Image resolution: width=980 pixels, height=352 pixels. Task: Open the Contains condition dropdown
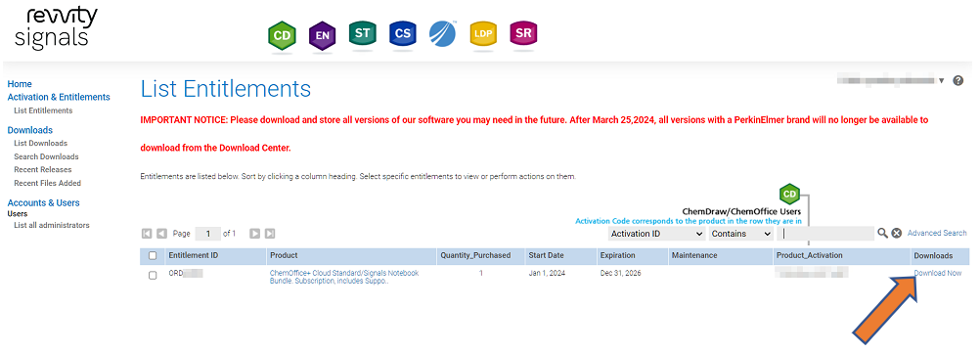[x=741, y=234]
